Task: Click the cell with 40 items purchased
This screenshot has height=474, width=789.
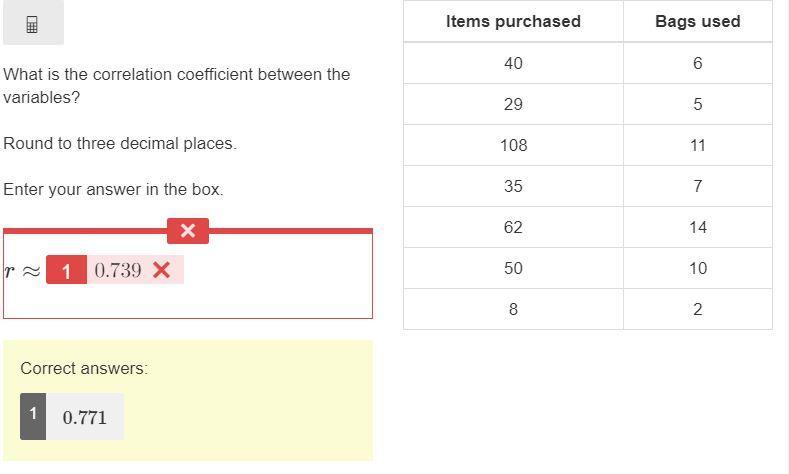Action: pos(513,63)
